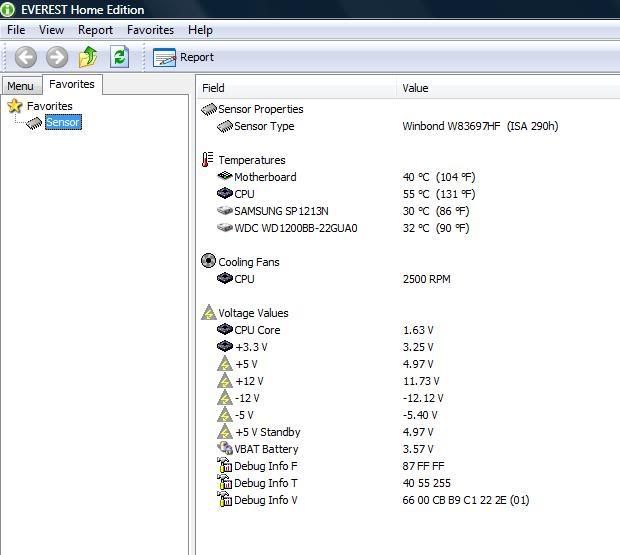Click the Motherboard 40 °C value

439,177
